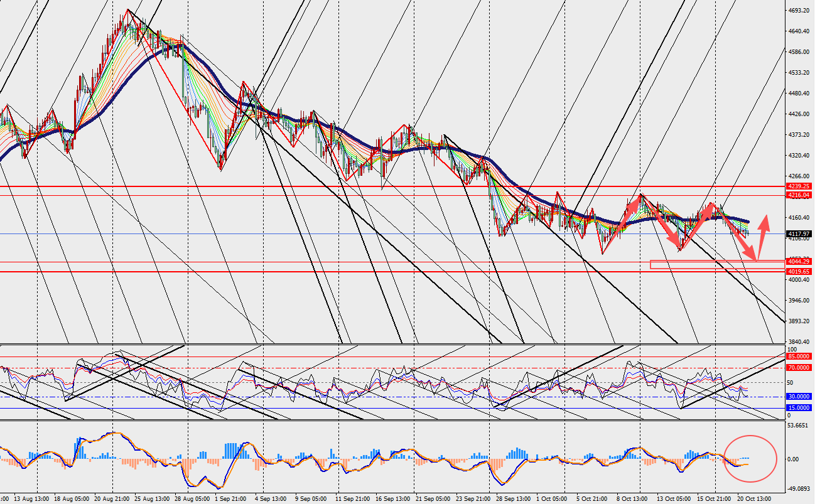
Task: Click the 28 Sep 13:00 date label
Action: click(514, 499)
